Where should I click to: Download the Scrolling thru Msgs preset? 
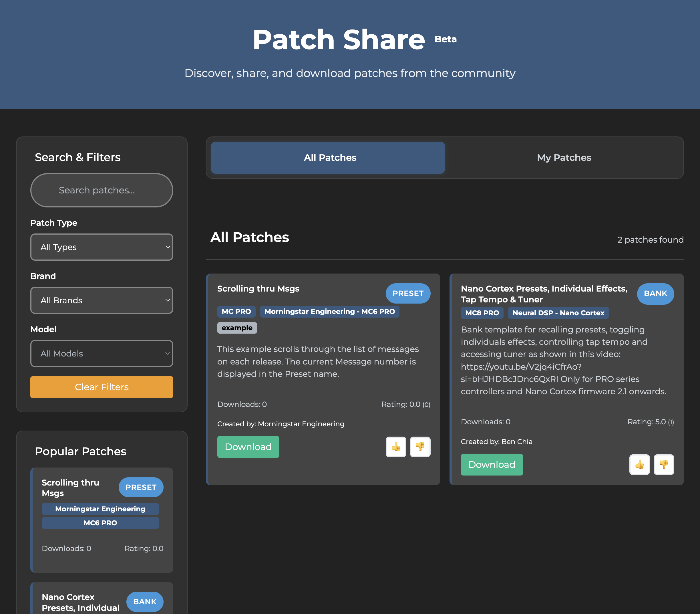click(248, 447)
